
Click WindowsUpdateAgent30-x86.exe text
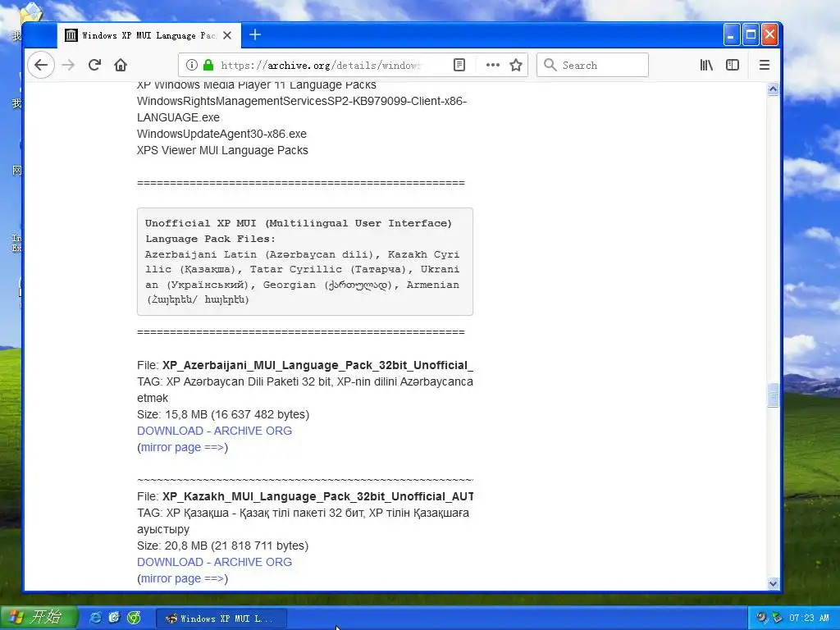(x=221, y=134)
